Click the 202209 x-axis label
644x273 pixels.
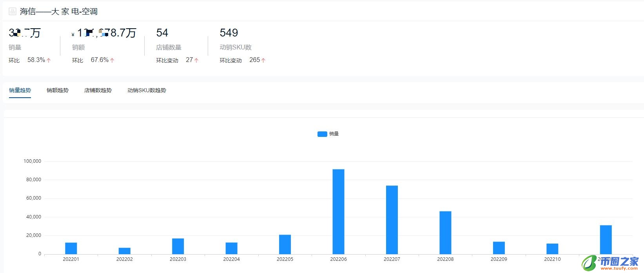pyautogui.click(x=499, y=259)
